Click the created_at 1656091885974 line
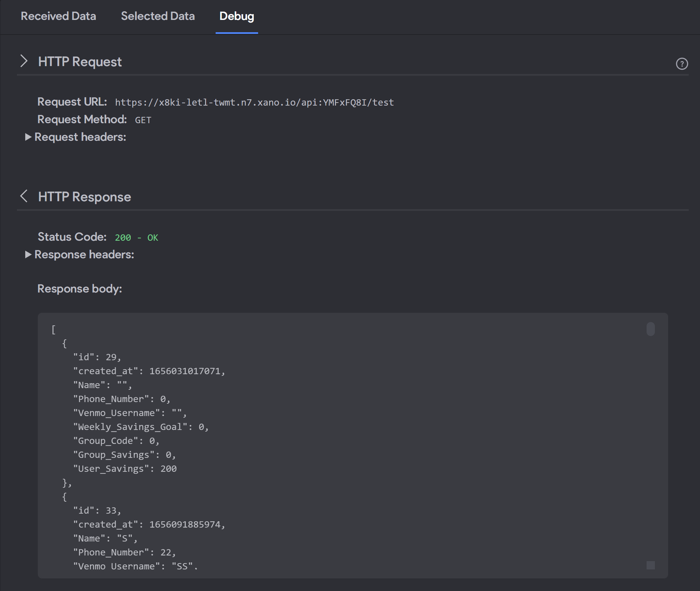 [149, 525]
